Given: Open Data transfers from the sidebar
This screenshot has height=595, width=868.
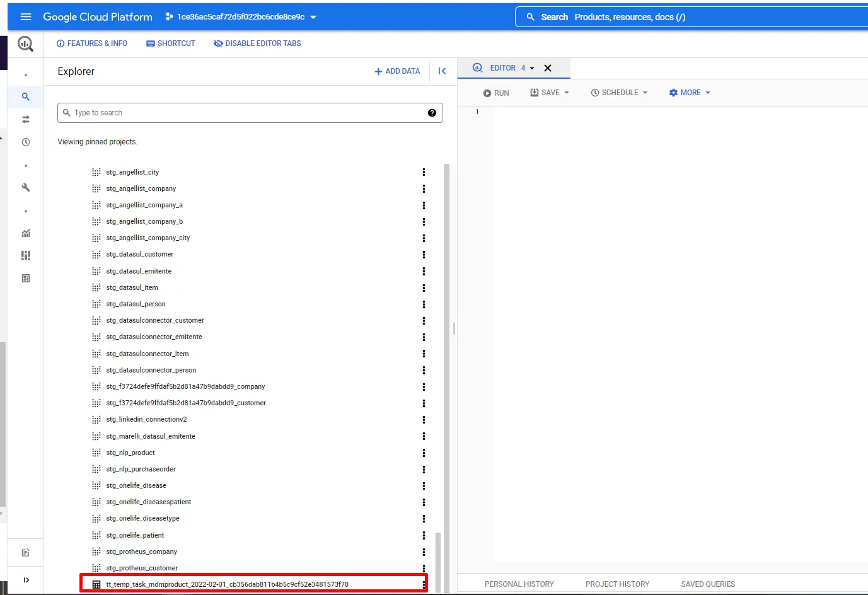Looking at the screenshot, I should click(26, 119).
